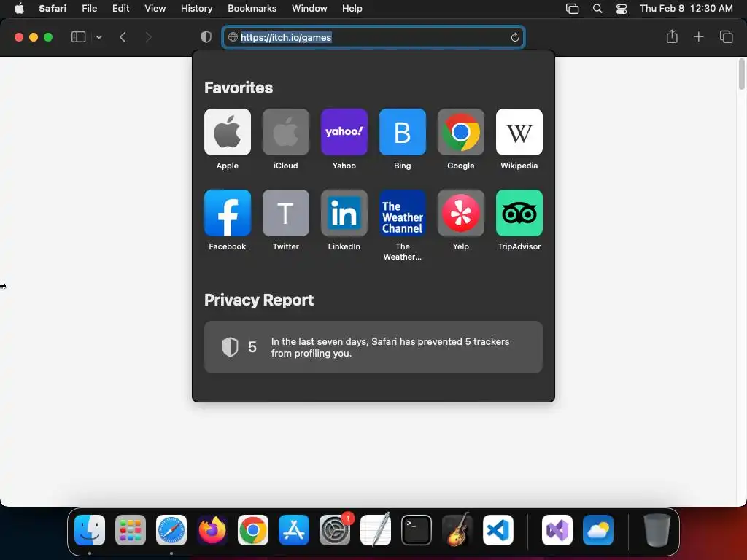The image size is (747, 560).
Task: Open Spotlight search in menu bar
Action: point(597,9)
